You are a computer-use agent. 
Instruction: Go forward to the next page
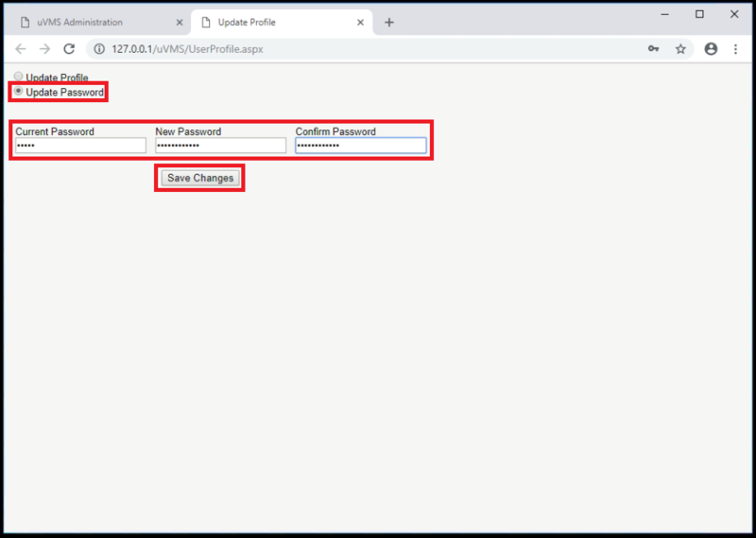click(44, 49)
